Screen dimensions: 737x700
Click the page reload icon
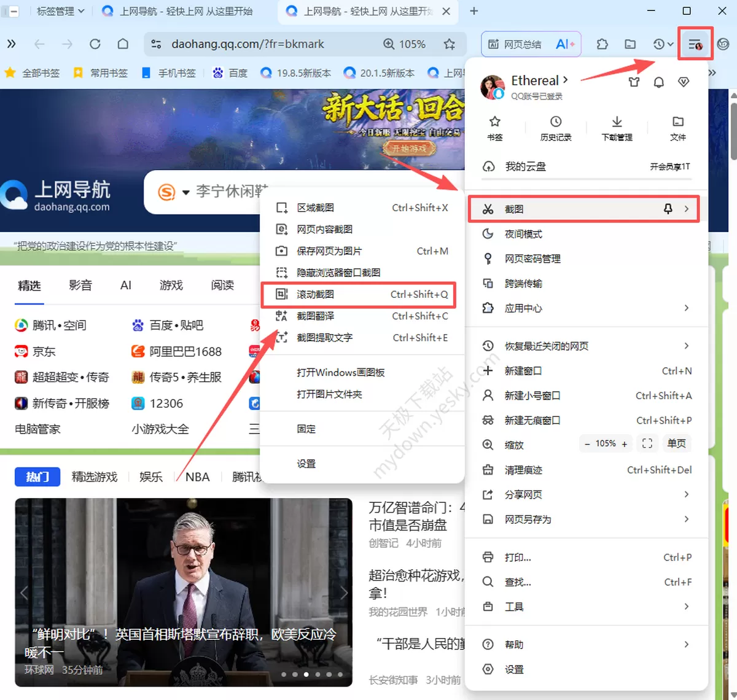pos(95,44)
